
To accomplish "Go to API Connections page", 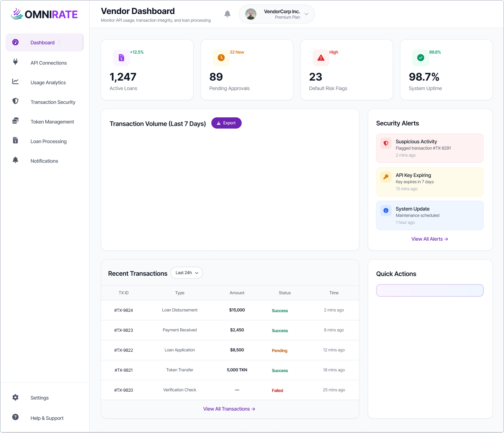I will tap(44, 63).
